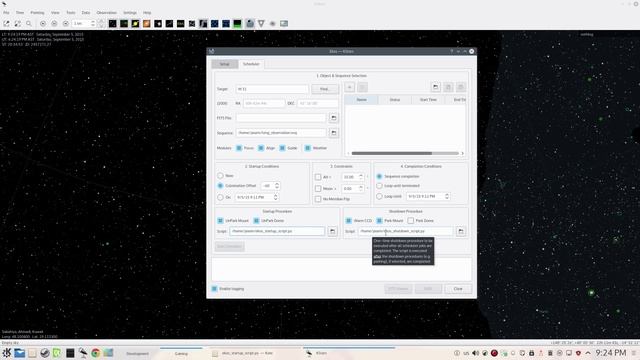Select the Now startup radio button

coord(220,176)
